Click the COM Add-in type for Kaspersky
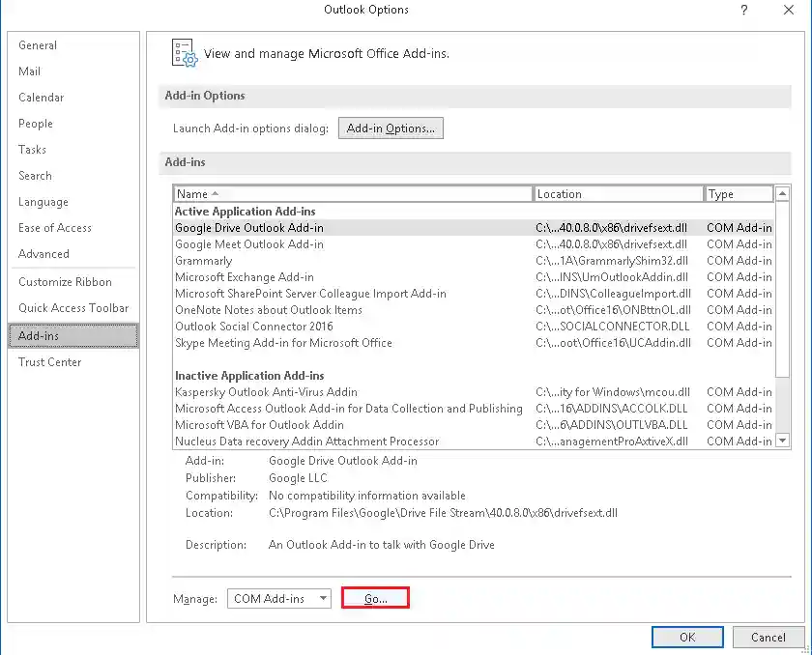 [739, 392]
